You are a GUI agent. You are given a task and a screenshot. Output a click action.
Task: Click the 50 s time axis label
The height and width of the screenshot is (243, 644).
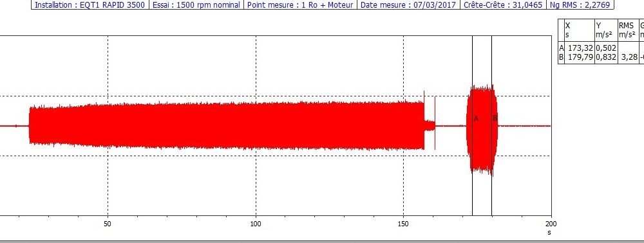[108, 224]
